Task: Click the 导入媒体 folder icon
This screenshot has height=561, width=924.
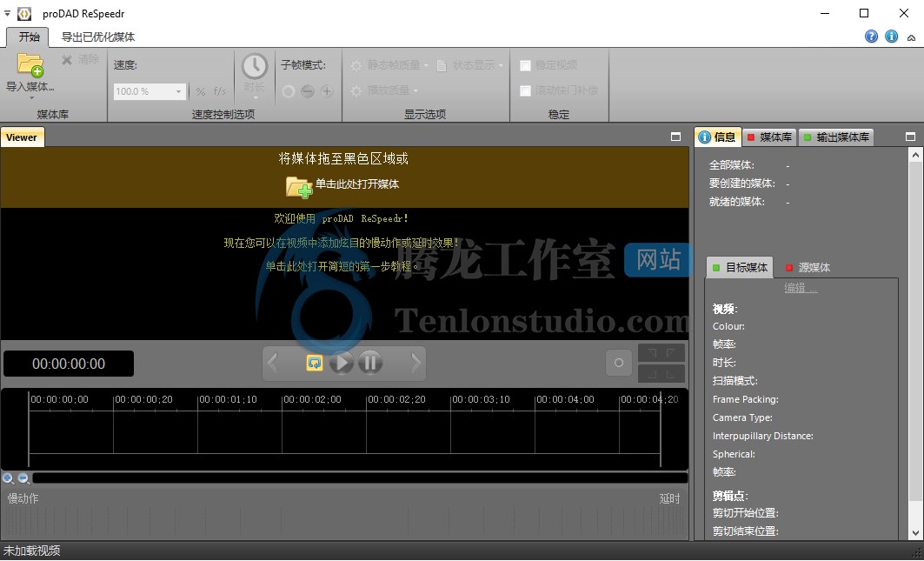Action: coord(30,65)
